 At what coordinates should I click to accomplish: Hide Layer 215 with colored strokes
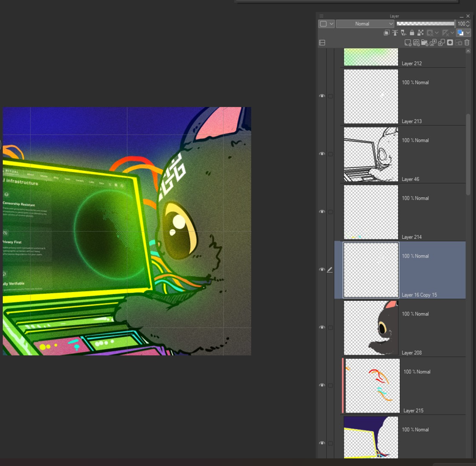322,385
